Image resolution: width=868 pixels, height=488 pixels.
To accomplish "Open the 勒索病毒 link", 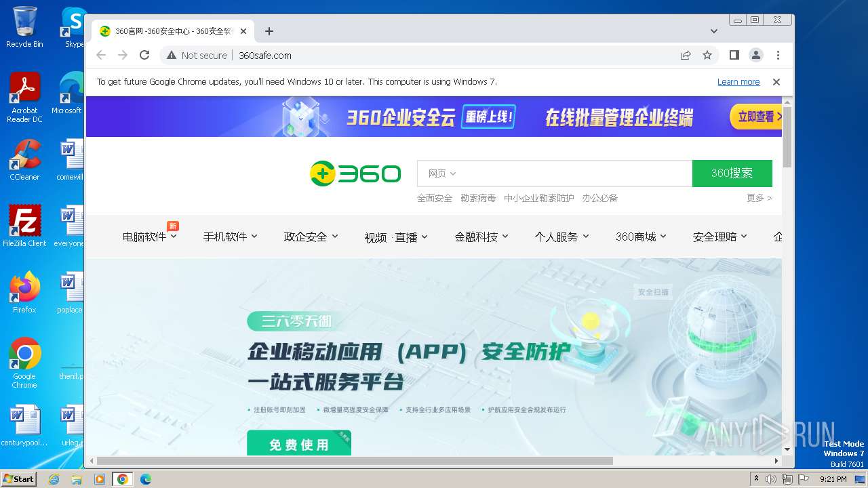I will 478,198.
